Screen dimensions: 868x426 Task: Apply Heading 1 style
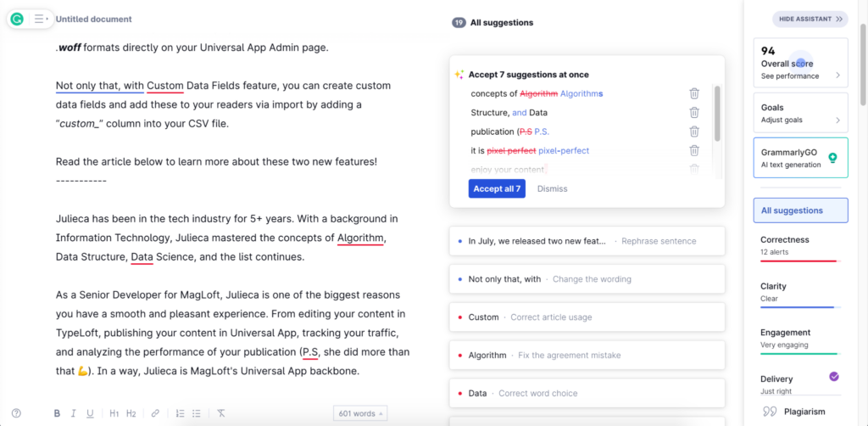114,413
